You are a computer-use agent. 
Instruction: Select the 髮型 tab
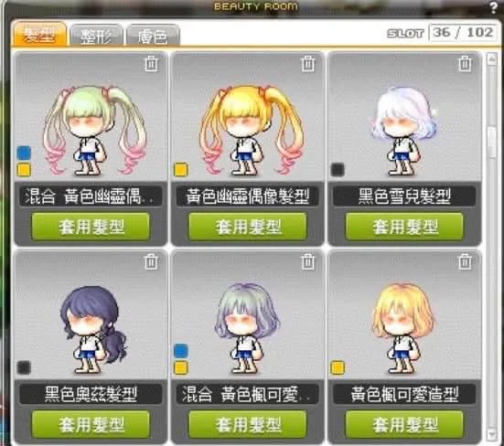click(39, 34)
